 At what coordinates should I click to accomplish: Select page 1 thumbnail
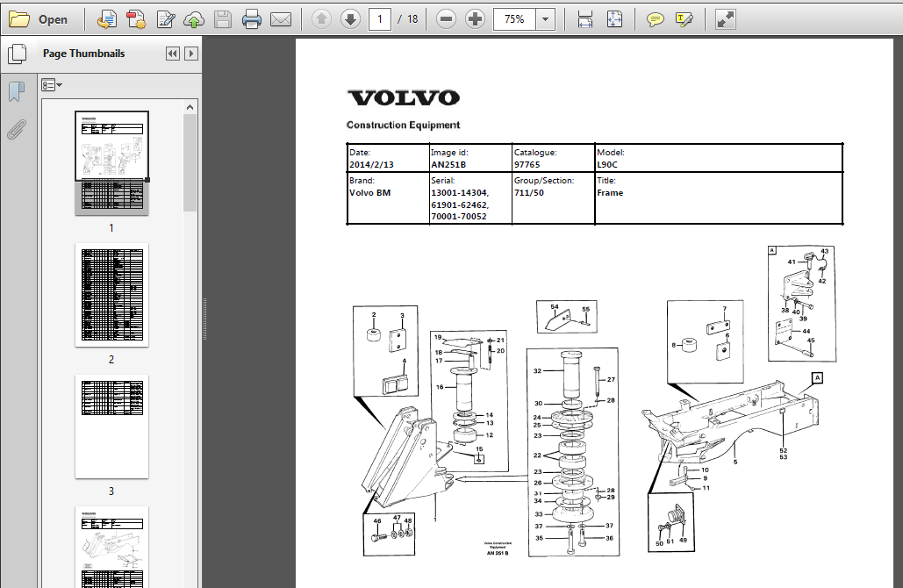[x=111, y=163]
